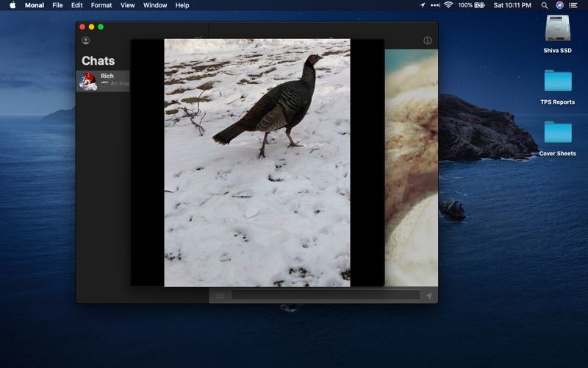Open the Window menu
This screenshot has width=588, height=368.
coord(155,5)
